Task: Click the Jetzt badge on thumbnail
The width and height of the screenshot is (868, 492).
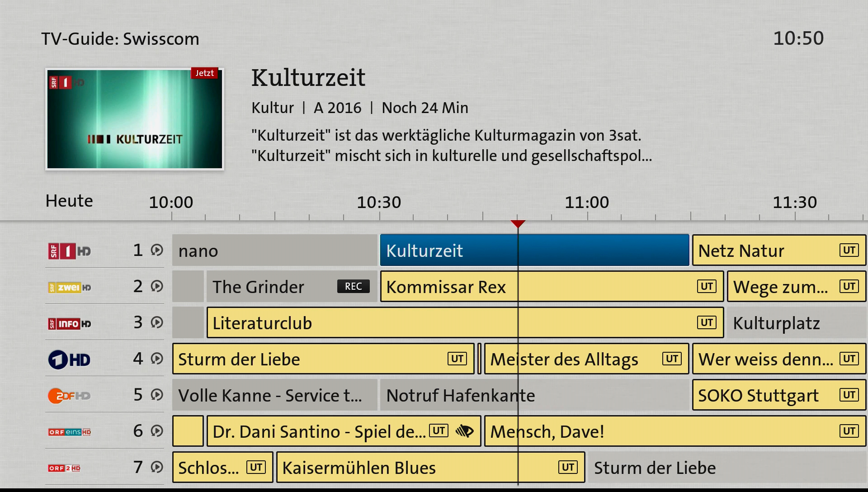Action: click(205, 73)
